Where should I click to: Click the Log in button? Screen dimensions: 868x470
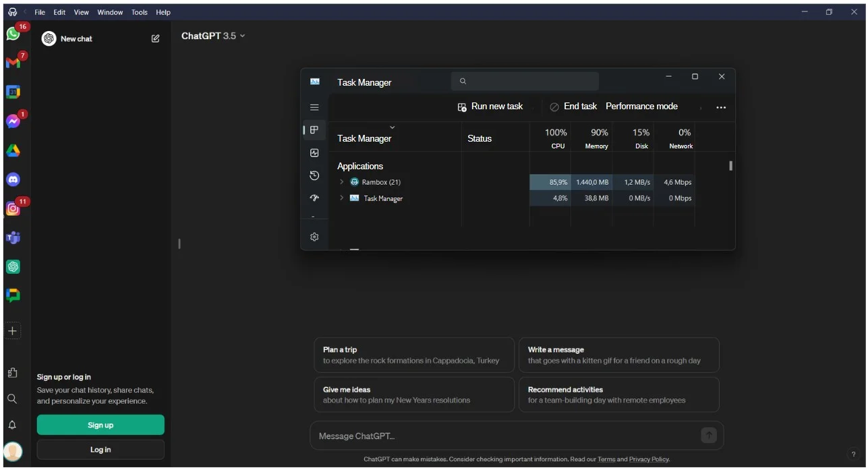[100, 450]
